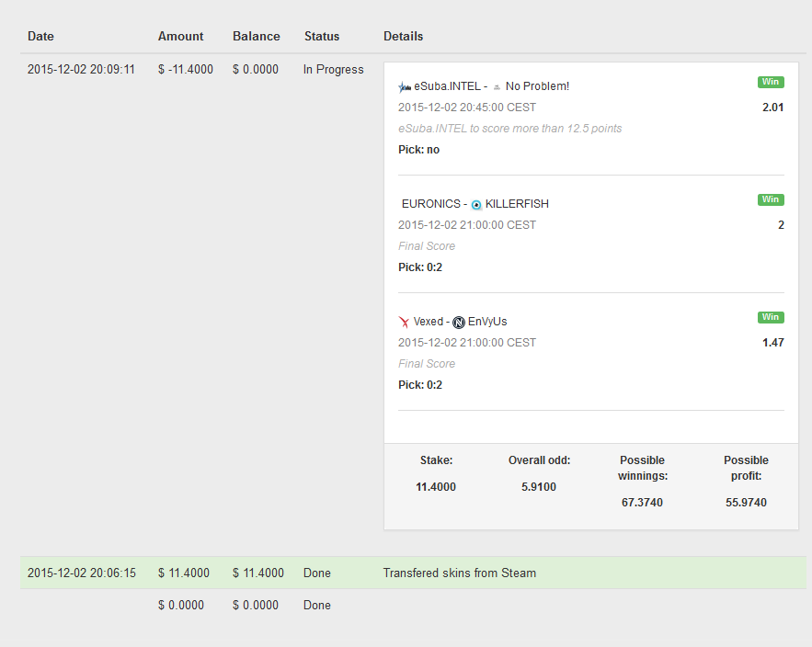Click Possible winnings value 67.3740

[642, 502]
